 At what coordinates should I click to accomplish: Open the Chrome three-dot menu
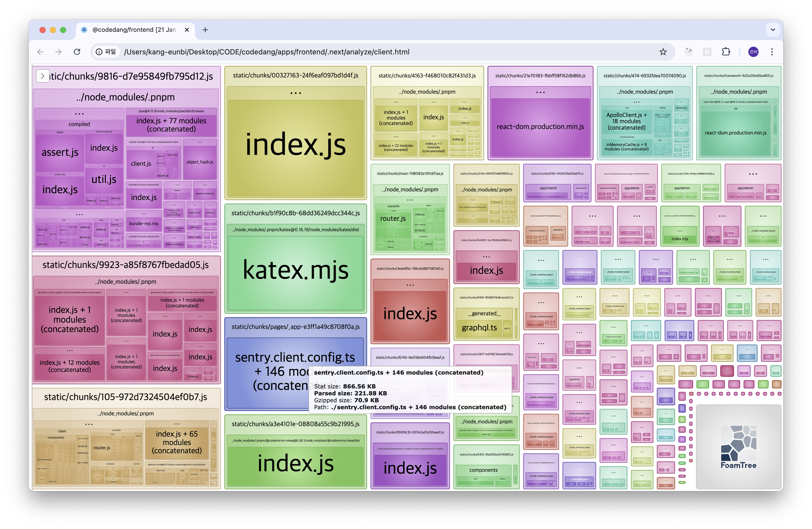(x=772, y=52)
